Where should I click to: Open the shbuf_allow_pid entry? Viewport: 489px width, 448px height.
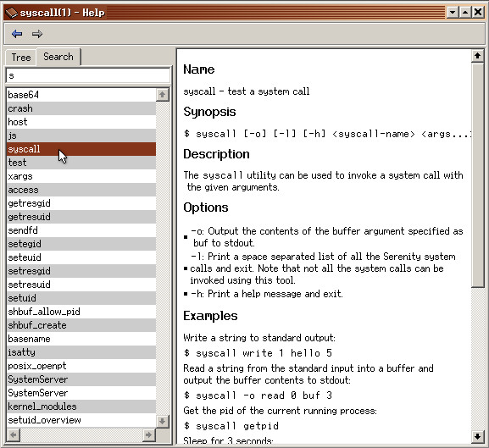(x=81, y=312)
